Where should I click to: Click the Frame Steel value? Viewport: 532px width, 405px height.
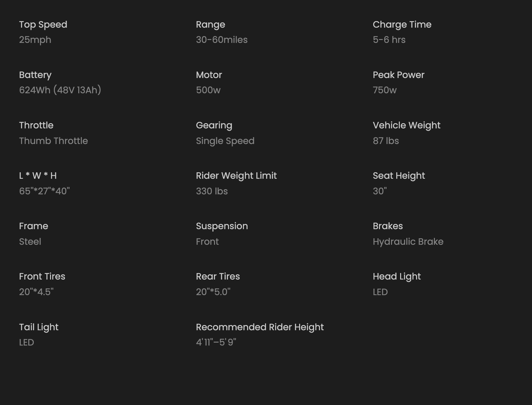(x=30, y=242)
